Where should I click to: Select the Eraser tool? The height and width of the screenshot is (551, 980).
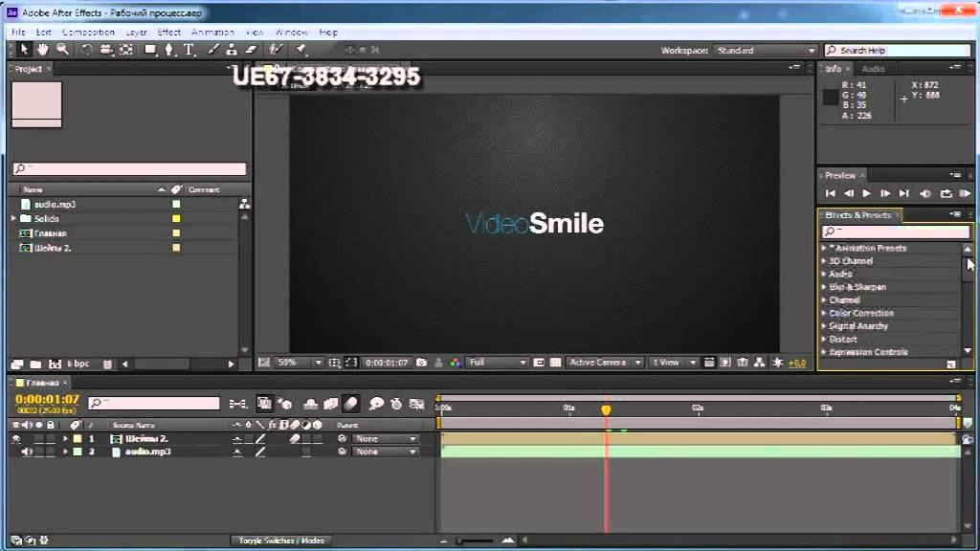point(252,50)
